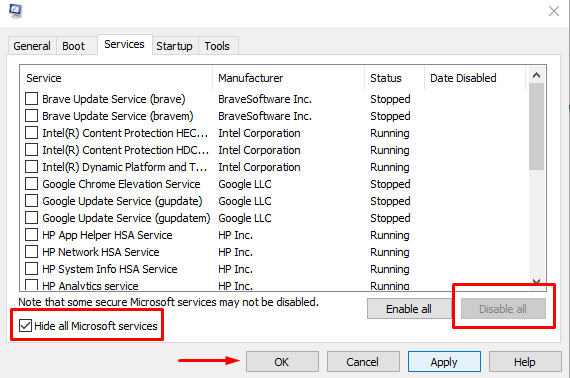The height and width of the screenshot is (378, 570).
Task: Check Brave Update Service (brave) checkbox
Action: pyautogui.click(x=31, y=99)
